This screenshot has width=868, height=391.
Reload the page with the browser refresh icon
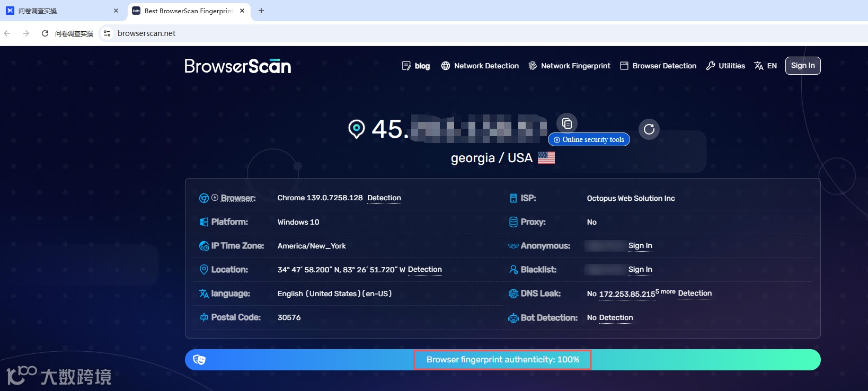point(45,33)
